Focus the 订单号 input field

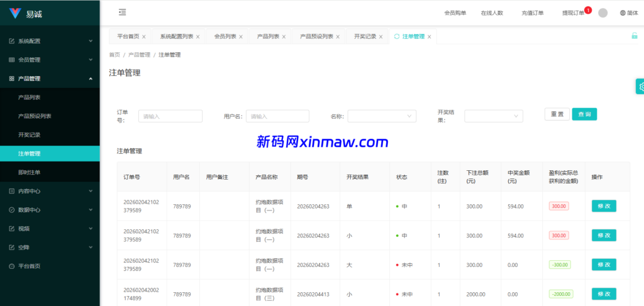(170, 116)
